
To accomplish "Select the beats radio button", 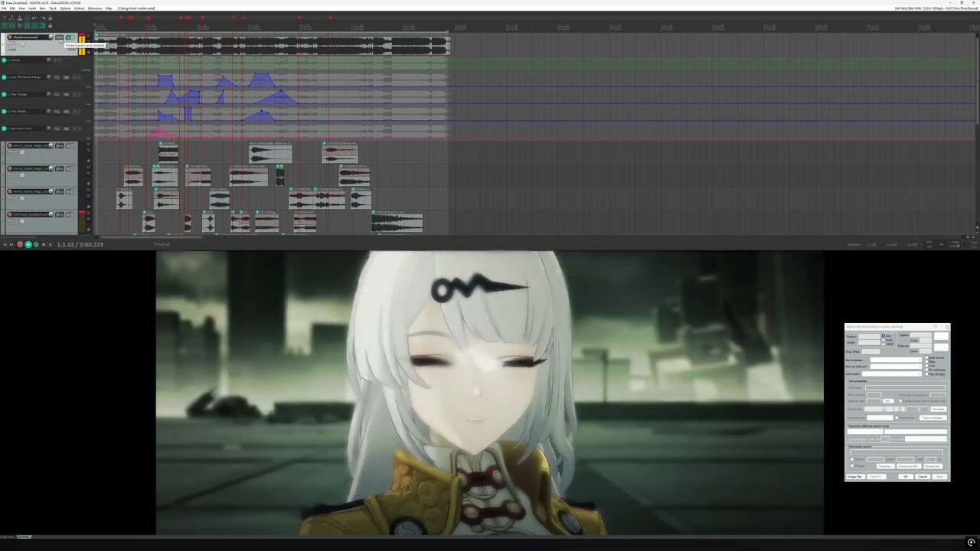I will point(884,340).
